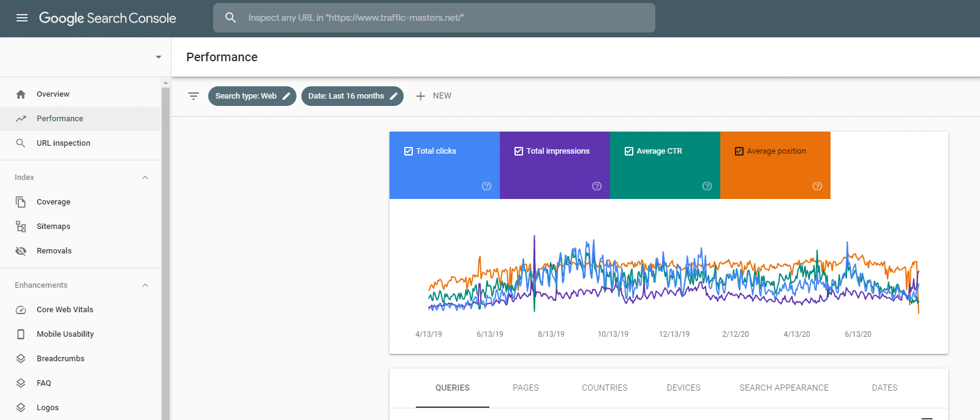Image resolution: width=980 pixels, height=420 pixels.
Task: Click the Mobile Usability phone icon
Action: 21,334
